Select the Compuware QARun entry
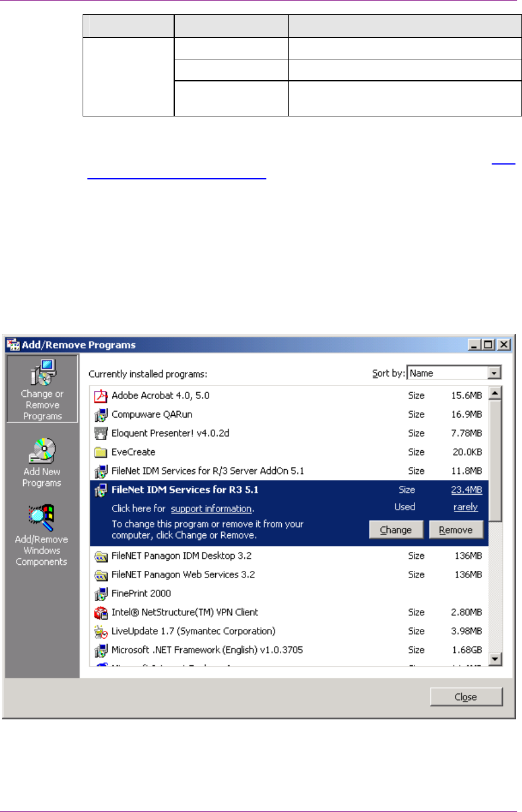522x812 pixels. (x=289, y=414)
